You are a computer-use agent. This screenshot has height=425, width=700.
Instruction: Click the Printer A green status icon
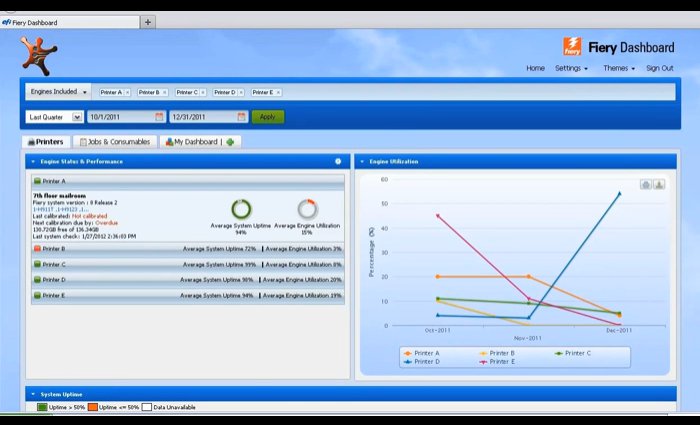pos(38,181)
